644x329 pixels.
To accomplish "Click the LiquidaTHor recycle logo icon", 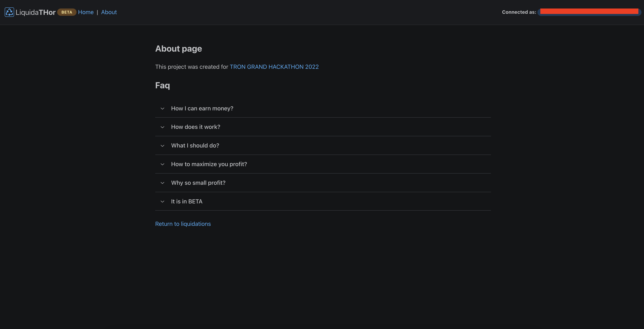I will point(9,12).
